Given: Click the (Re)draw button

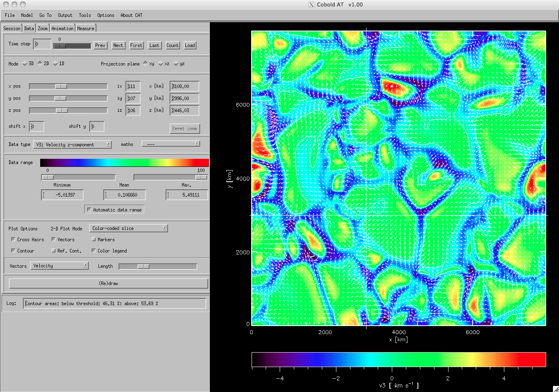Looking at the screenshot, I should coord(109,283).
